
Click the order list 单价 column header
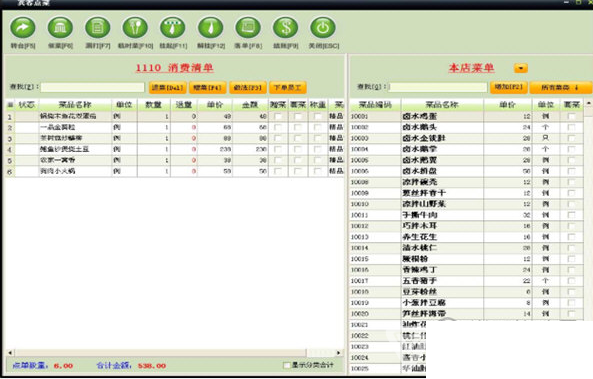click(215, 105)
